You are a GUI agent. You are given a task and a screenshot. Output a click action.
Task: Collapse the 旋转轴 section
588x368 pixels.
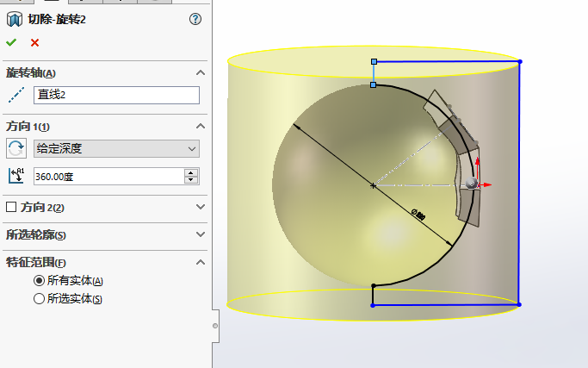[201, 73]
